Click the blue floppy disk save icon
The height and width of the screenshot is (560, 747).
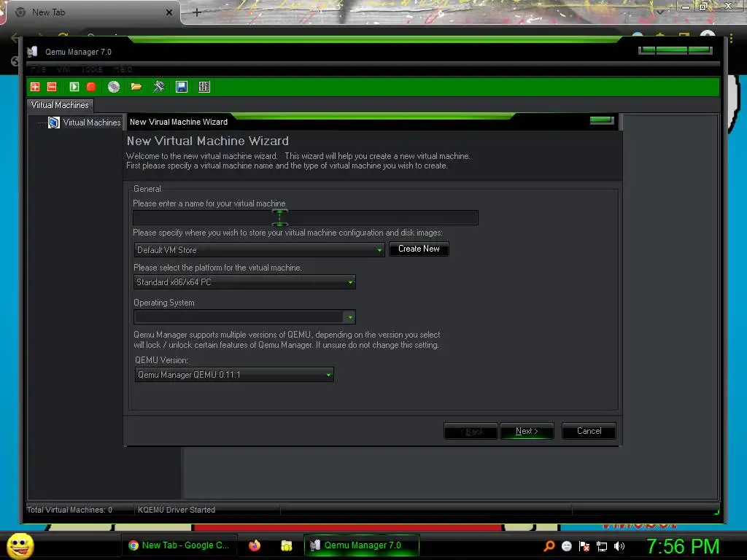(x=182, y=87)
